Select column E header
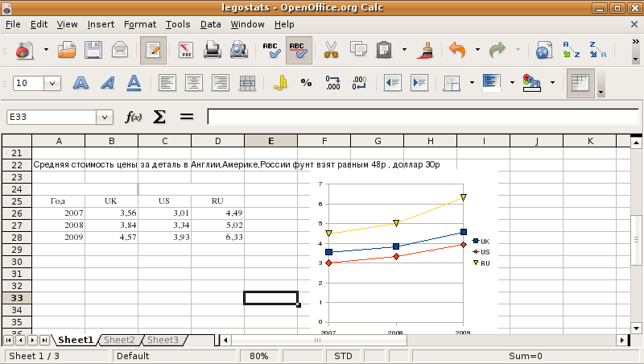 270,141
